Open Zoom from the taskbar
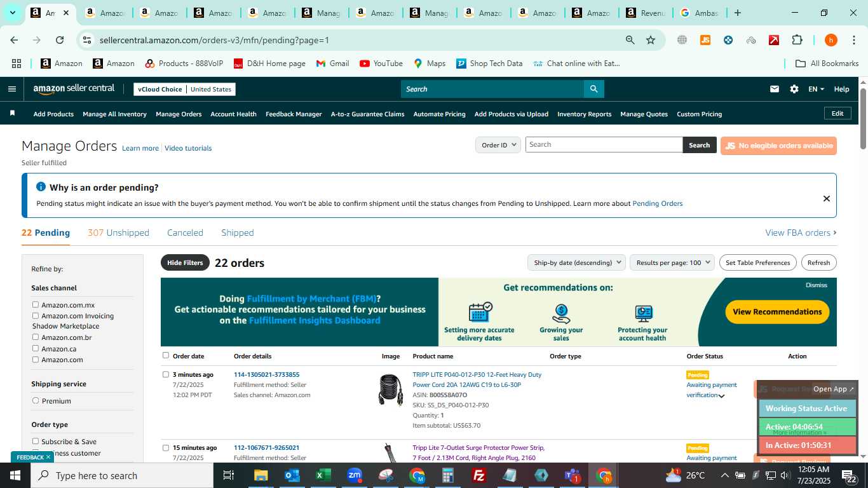 point(354,475)
